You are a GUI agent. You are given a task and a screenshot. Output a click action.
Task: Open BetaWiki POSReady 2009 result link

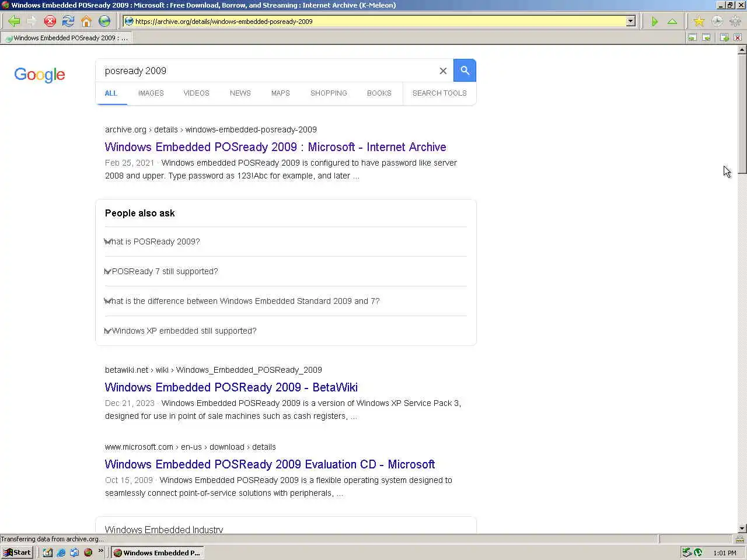click(231, 387)
